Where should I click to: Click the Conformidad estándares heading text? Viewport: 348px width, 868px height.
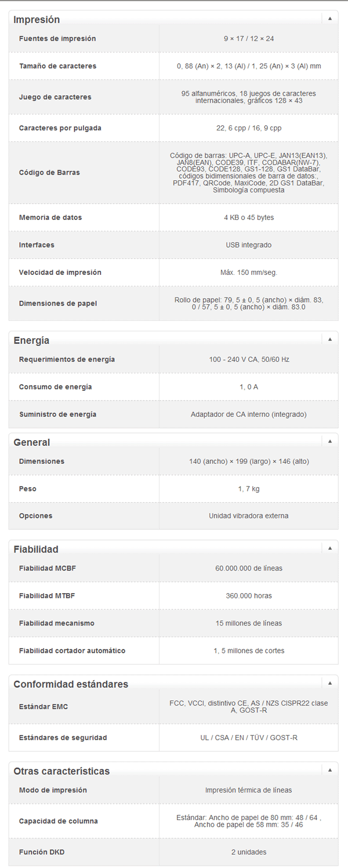[71, 684]
